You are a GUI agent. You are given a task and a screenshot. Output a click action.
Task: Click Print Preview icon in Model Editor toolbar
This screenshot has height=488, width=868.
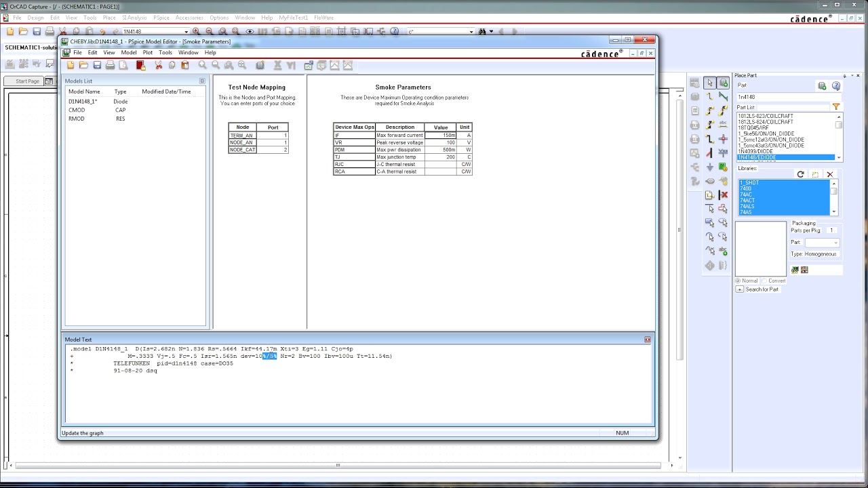(123, 65)
